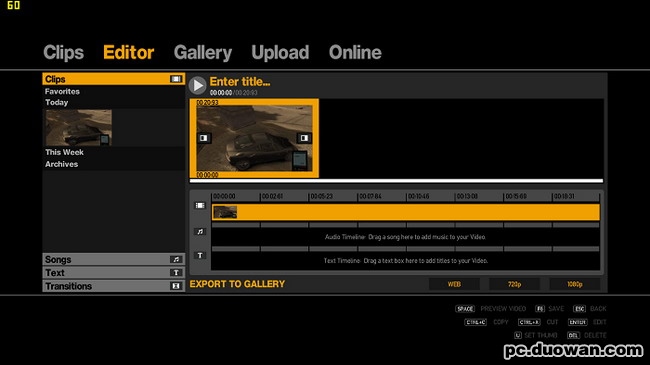Click the left trim icon on clip preview
This screenshot has height=365, width=650.
point(204,138)
